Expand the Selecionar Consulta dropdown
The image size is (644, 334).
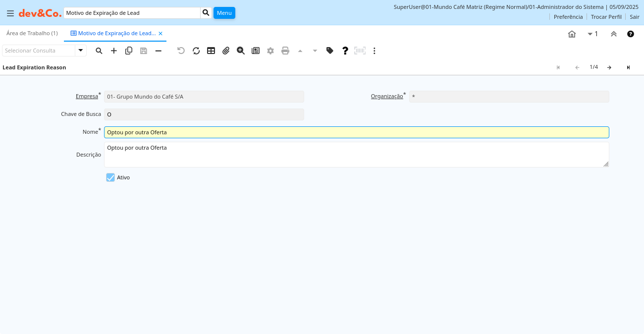pyautogui.click(x=81, y=51)
